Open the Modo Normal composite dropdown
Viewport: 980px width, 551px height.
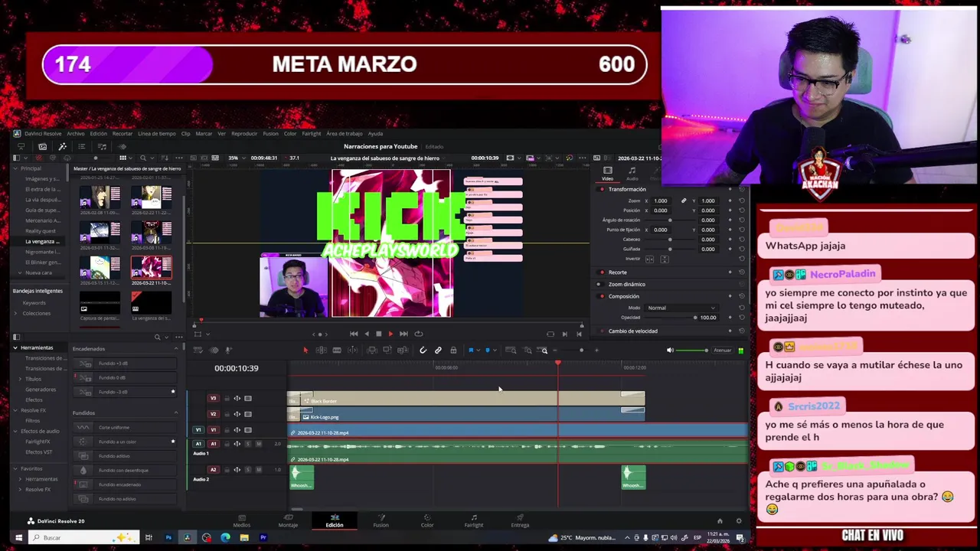pos(681,308)
